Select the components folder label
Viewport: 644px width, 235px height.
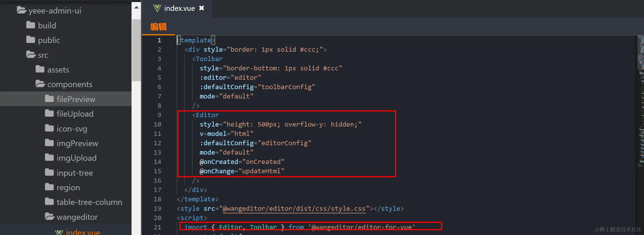70,84
